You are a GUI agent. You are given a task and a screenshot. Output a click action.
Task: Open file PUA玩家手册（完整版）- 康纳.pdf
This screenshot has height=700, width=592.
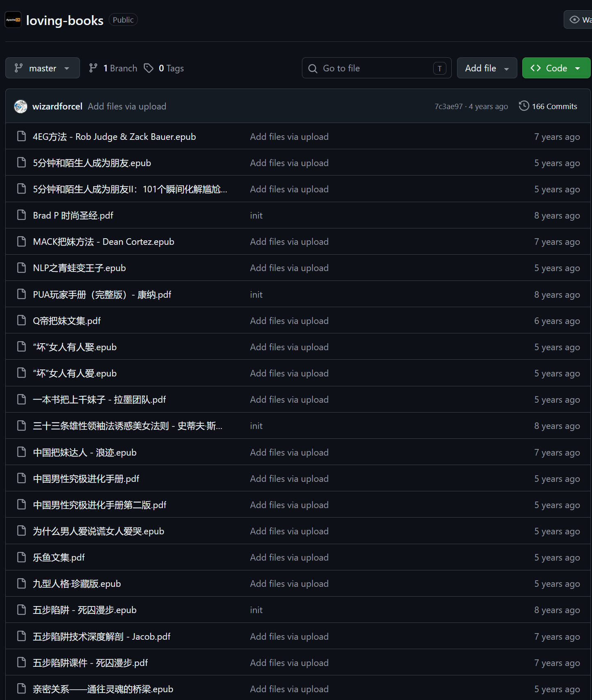click(x=102, y=294)
